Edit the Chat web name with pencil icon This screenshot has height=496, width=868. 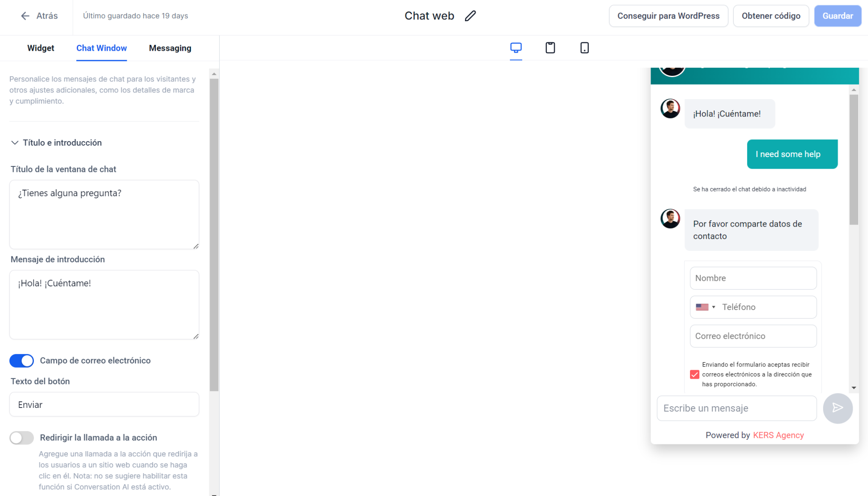click(x=470, y=16)
